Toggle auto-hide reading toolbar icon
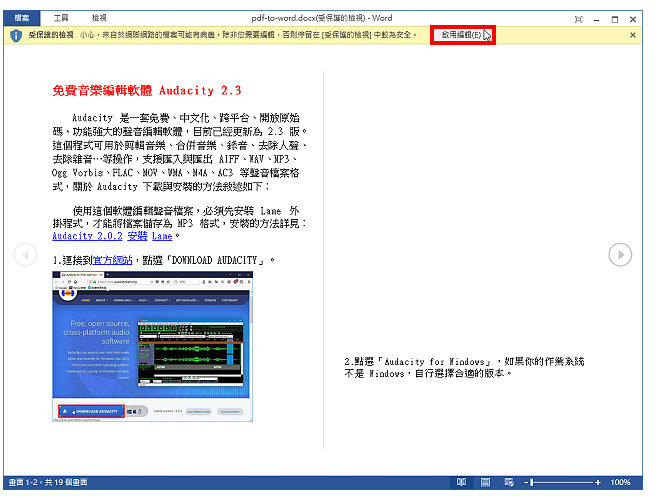The width and height of the screenshot is (659, 498). tap(579, 19)
